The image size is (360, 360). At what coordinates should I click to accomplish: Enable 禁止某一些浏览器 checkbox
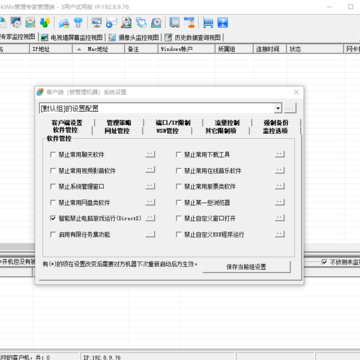[179, 203]
